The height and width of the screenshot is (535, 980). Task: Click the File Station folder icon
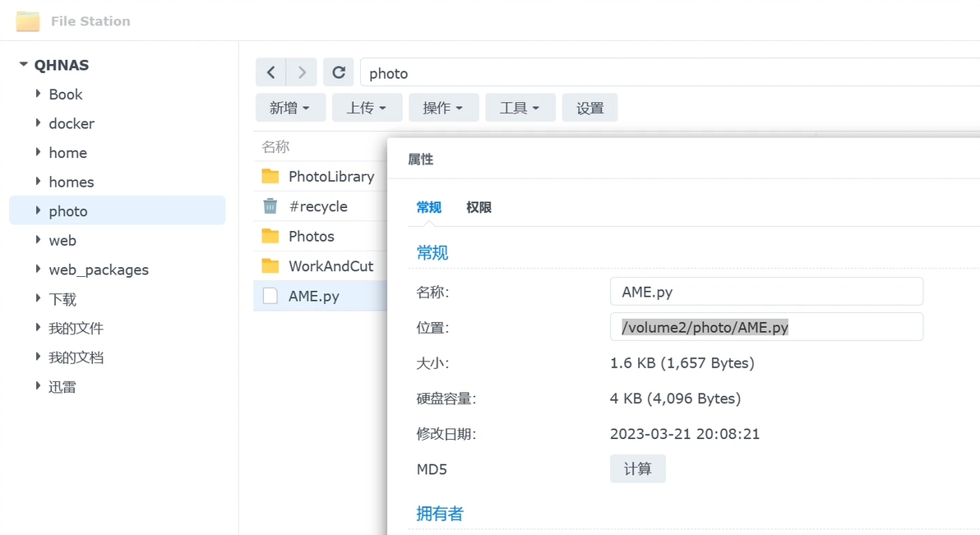pos(27,21)
